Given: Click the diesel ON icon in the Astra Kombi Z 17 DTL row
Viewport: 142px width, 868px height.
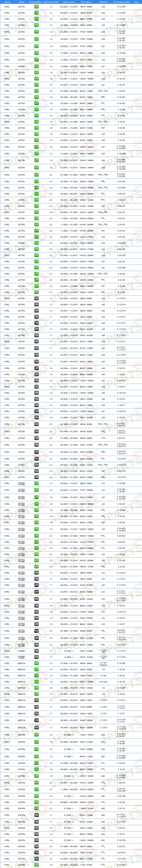Looking at the screenshot, I should pyautogui.click(x=36, y=579).
